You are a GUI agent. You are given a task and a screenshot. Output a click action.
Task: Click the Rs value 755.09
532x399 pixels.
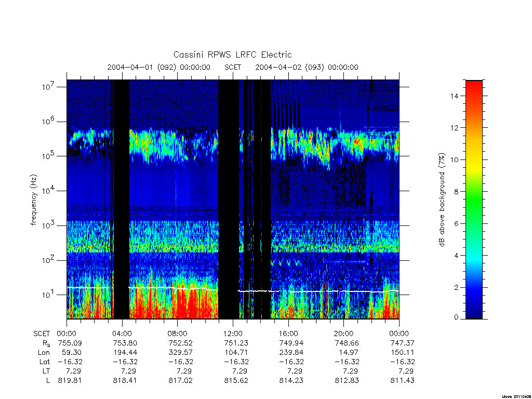(x=70, y=343)
